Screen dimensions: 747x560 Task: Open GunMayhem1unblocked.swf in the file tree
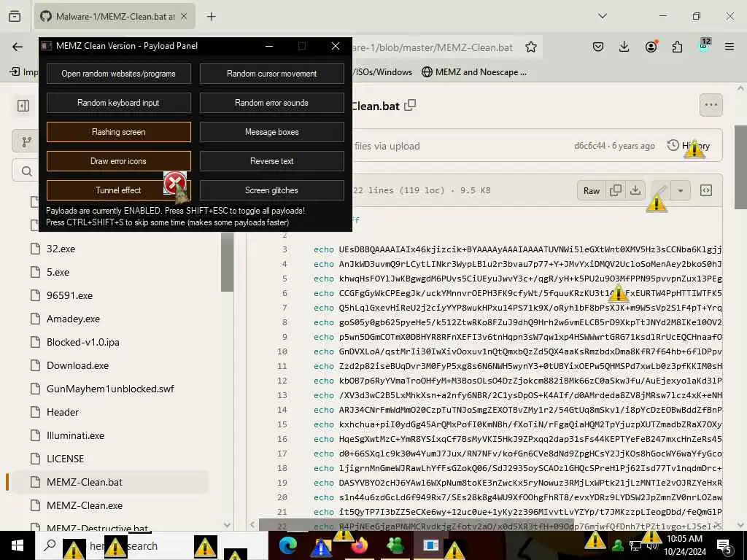pyautogui.click(x=110, y=389)
